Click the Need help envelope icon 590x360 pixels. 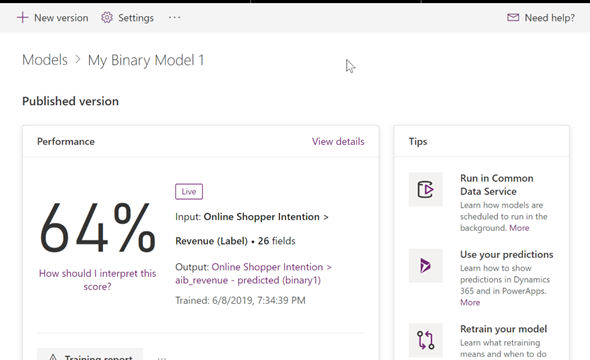point(513,17)
